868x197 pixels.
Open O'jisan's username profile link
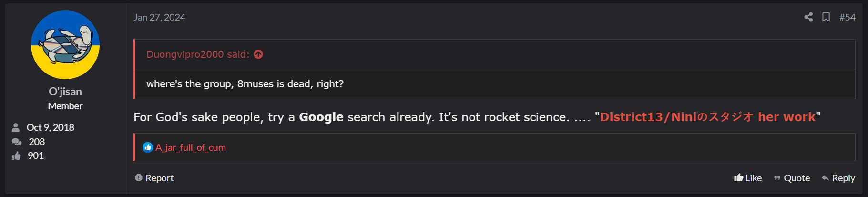click(65, 92)
